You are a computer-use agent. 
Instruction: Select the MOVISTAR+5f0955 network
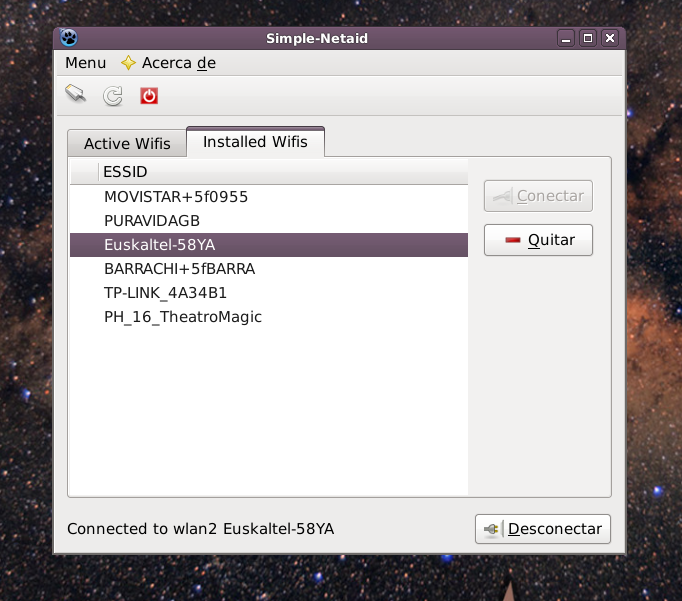176,197
